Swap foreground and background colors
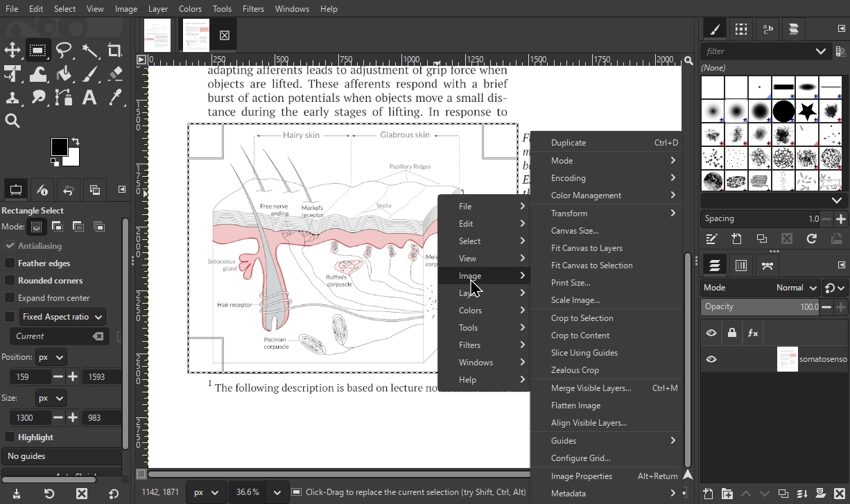The height and width of the screenshot is (504, 850). [75, 142]
